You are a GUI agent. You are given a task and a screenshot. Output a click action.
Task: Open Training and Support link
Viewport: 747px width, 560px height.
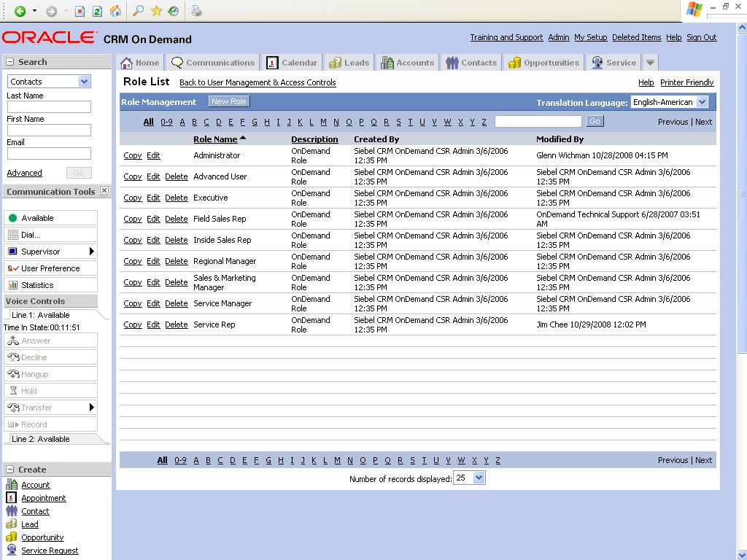[x=506, y=37]
